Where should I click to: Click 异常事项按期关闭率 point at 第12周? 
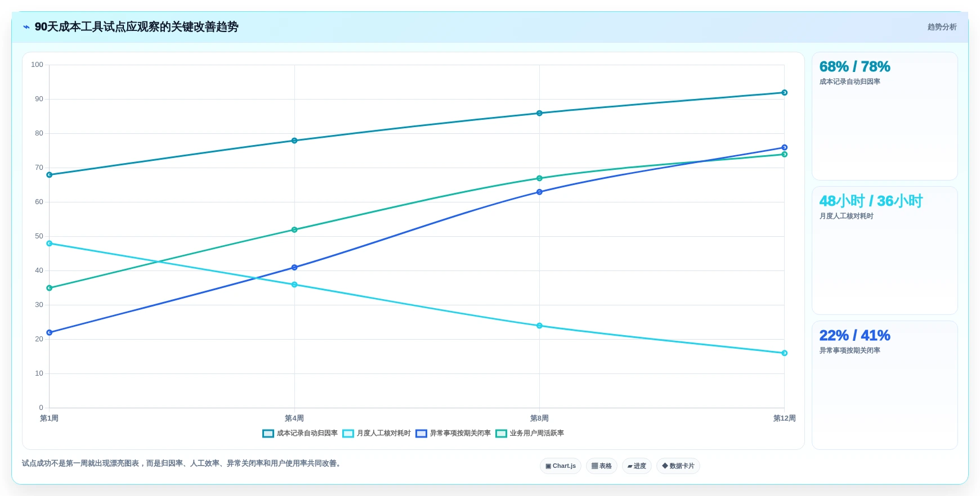pos(784,147)
